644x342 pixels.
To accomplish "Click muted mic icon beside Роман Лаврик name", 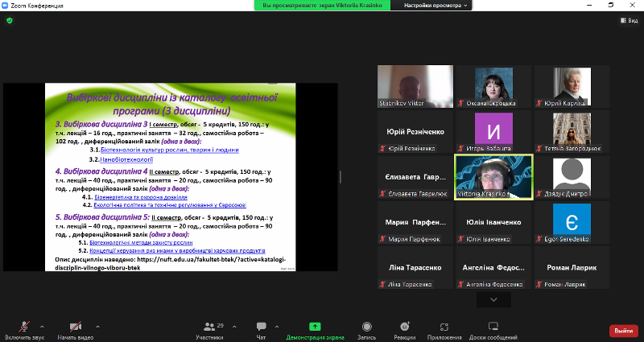I will coord(539,284).
